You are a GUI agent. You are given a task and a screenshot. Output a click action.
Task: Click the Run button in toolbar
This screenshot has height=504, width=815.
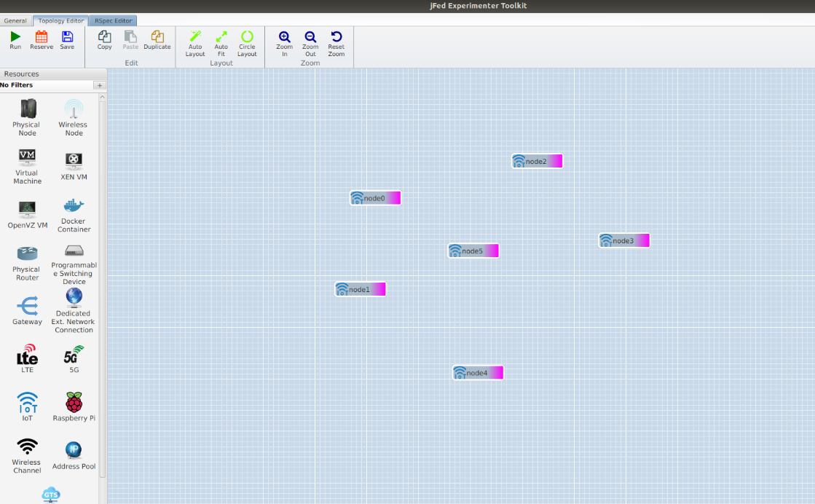click(15, 40)
